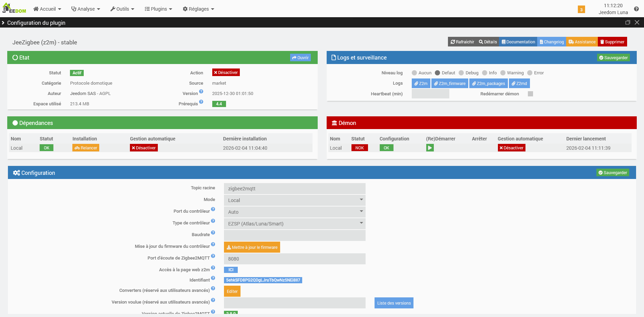Click the Version help icon
This screenshot has height=317, width=644.
[201, 92]
